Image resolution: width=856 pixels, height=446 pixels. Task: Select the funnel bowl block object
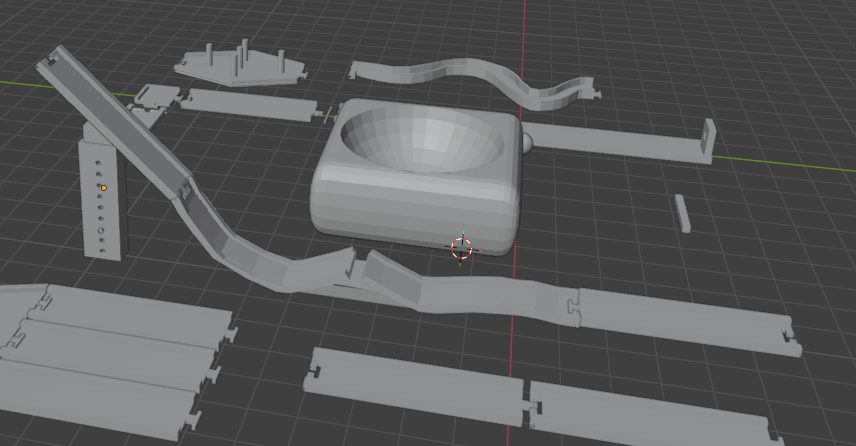(x=415, y=177)
